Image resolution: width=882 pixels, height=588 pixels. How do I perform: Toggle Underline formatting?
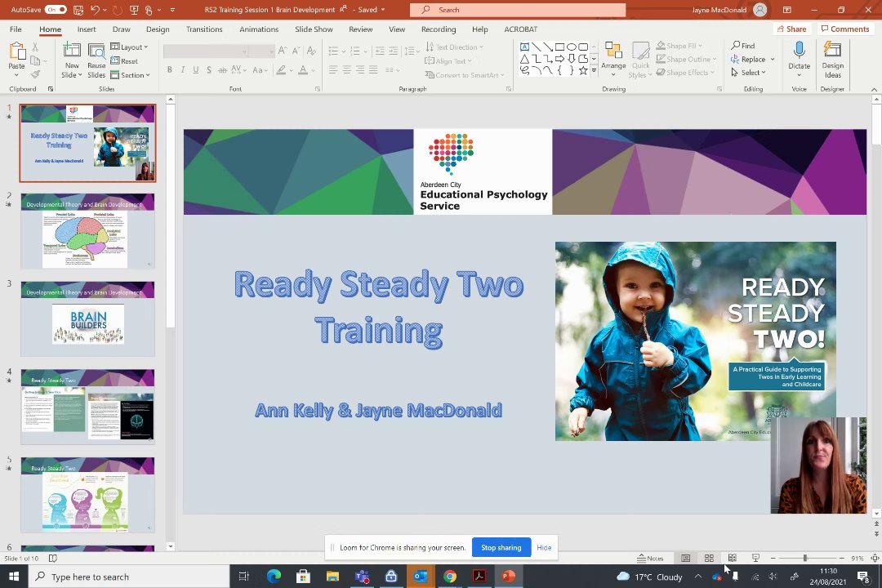(196, 69)
